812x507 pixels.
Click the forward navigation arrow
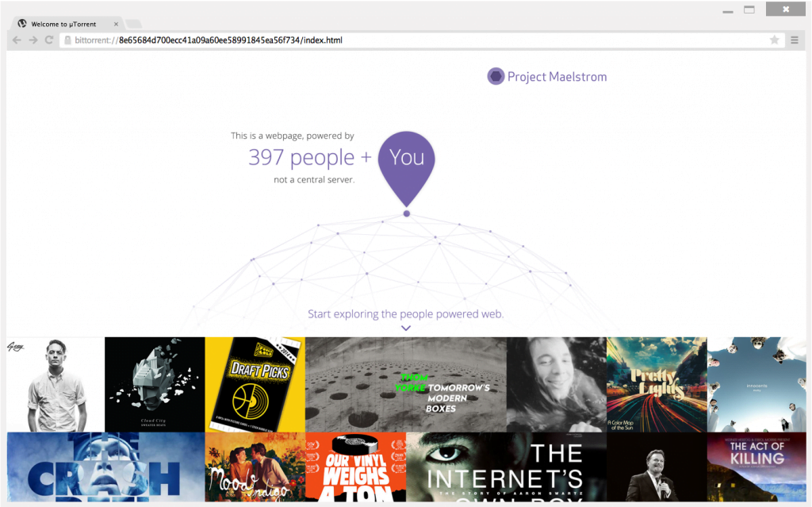coord(33,40)
